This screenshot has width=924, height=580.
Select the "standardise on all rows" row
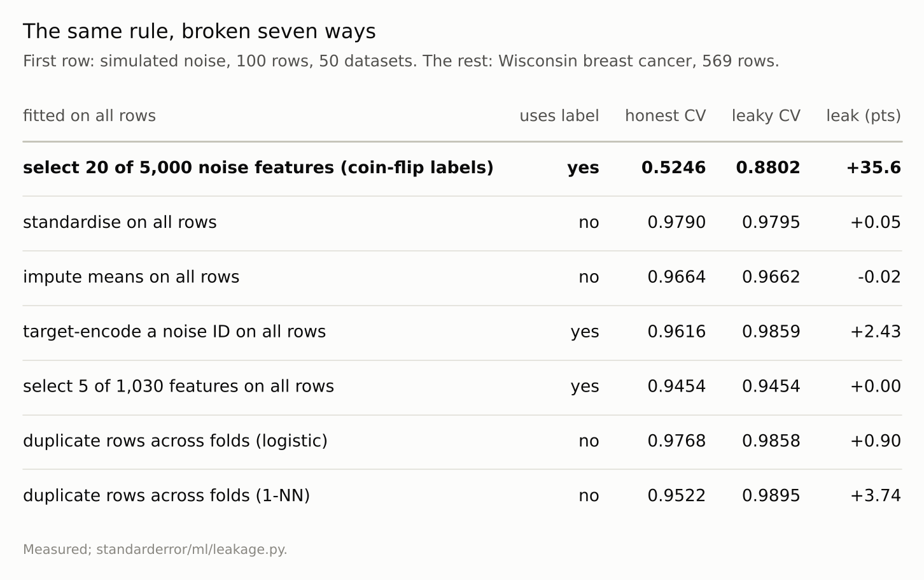462,222
